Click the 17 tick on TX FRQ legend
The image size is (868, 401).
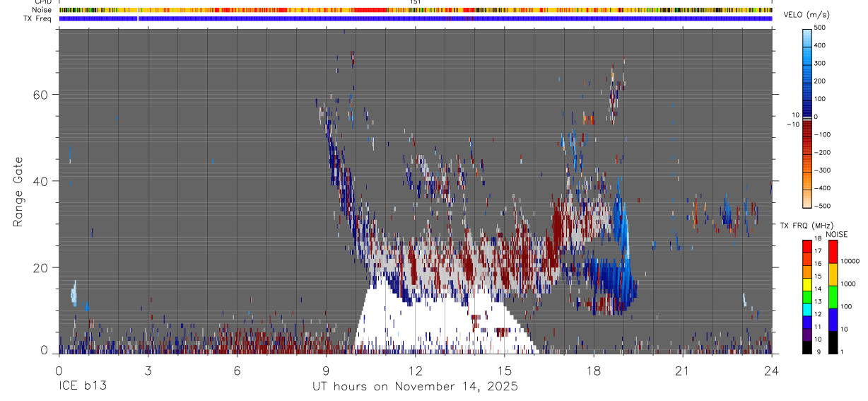[818, 251]
